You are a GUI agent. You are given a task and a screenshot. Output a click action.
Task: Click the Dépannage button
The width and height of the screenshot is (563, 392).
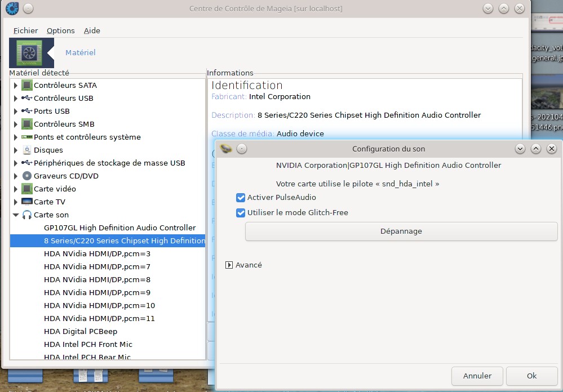tap(401, 231)
